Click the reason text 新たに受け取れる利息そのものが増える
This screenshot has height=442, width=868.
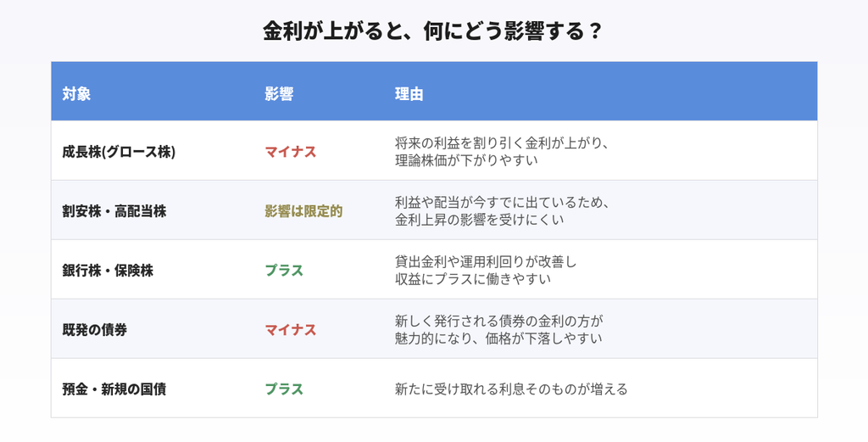[511, 389]
